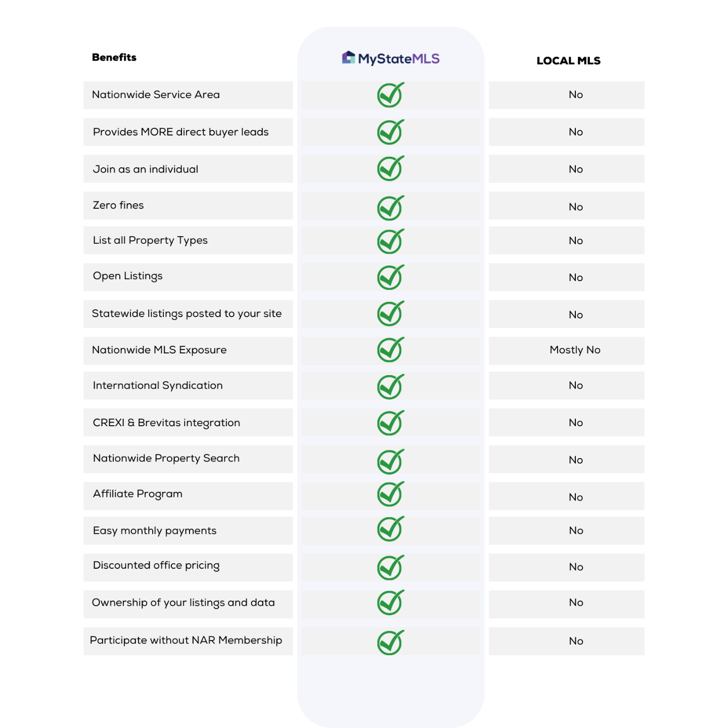Click the Affiliate Program checkmark icon
728x728 pixels.
(390, 494)
